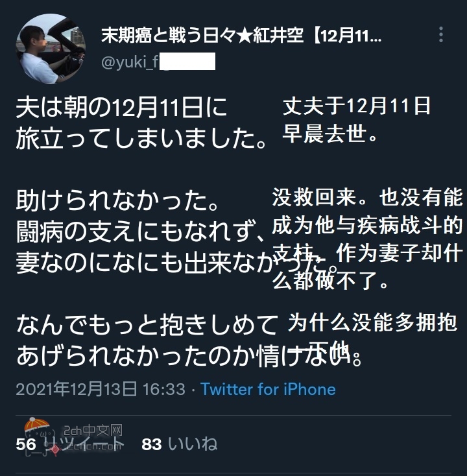Viewport: 467px width, 476px height.
Task: Click the Chinese text 丈夫于12月11日
Action: (x=357, y=106)
